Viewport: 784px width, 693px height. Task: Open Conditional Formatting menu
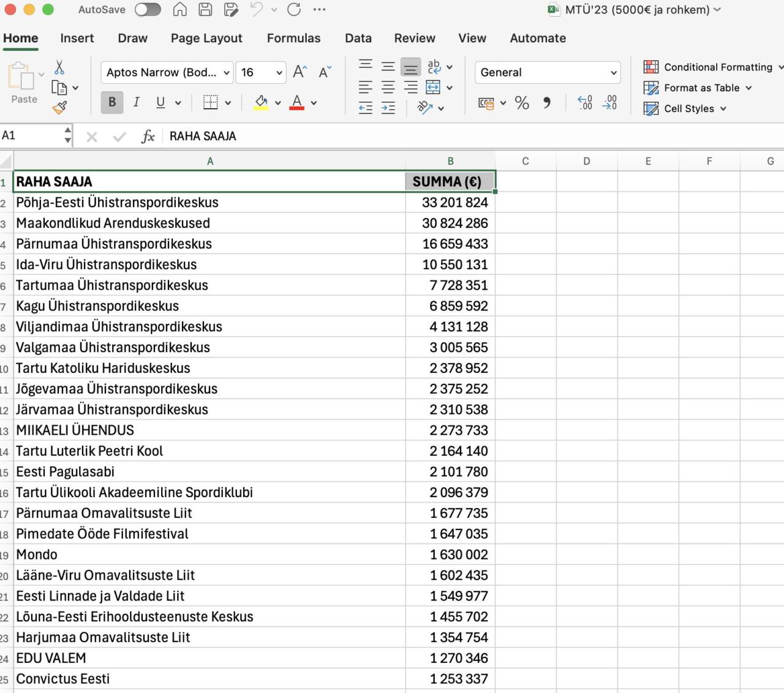714,67
